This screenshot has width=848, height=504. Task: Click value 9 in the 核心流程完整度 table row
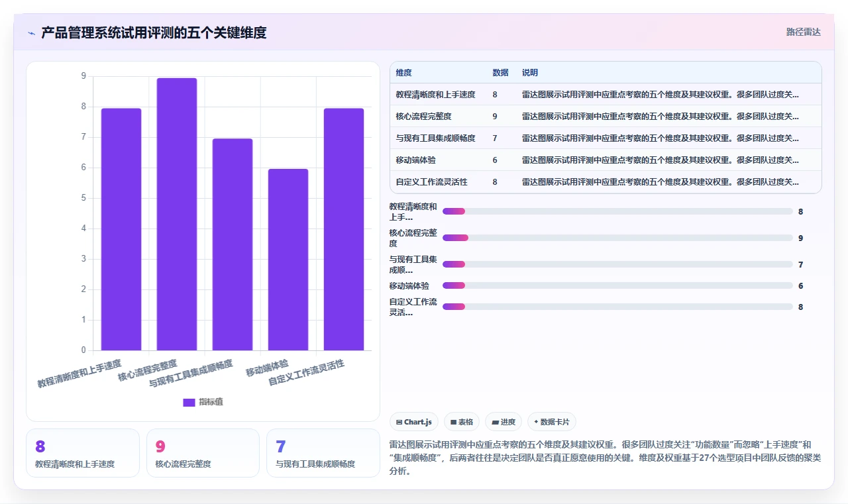(495, 117)
